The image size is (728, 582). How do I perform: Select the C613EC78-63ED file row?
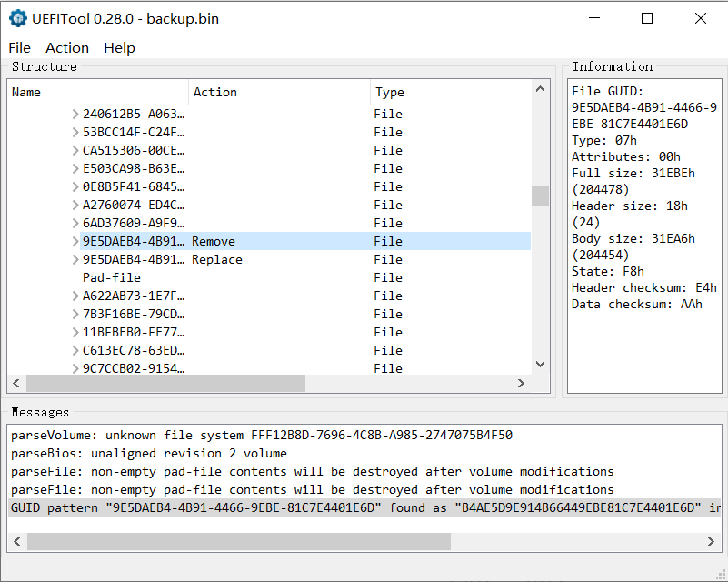[134, 350]
